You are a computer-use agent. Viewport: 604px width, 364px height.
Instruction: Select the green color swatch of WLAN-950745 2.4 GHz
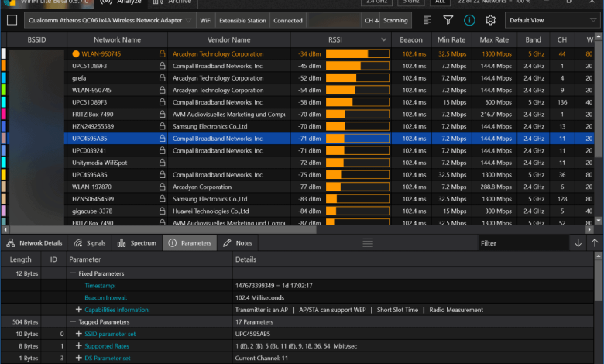3,90
